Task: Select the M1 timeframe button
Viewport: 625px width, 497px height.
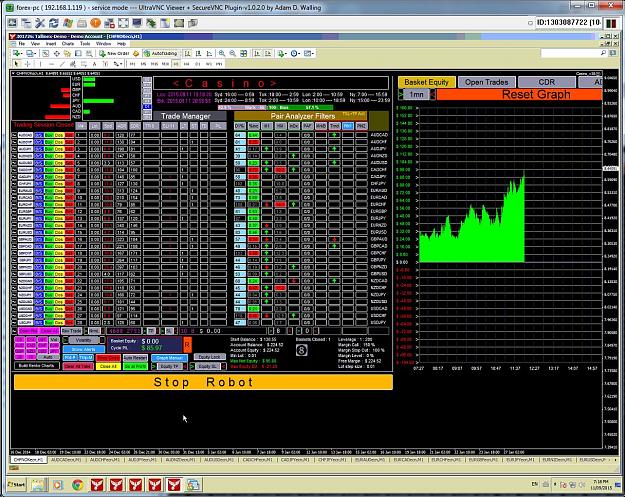Action: click(x=133, y=63)
